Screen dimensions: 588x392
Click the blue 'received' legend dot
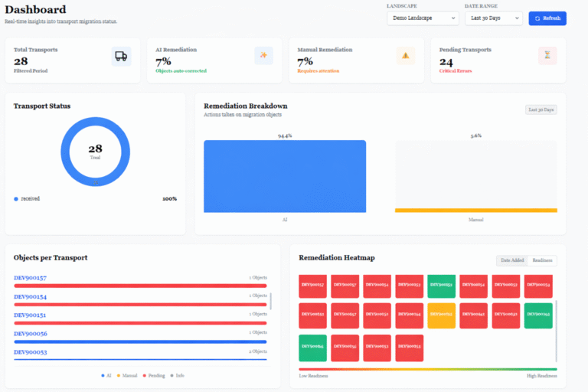click(16, 198)
